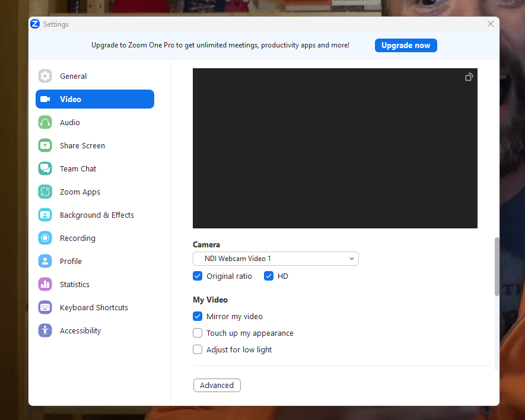Open Share Screen settings
Viewport: 525px width, 420px height.
(x=95, y=145)
